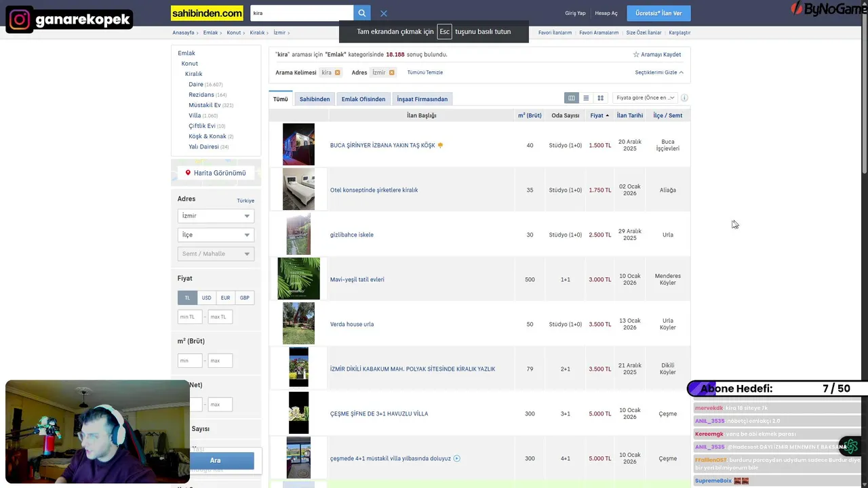Select the Sahibinden tab
The height and width of the screenshot is (488, 868).
point(315,99)
